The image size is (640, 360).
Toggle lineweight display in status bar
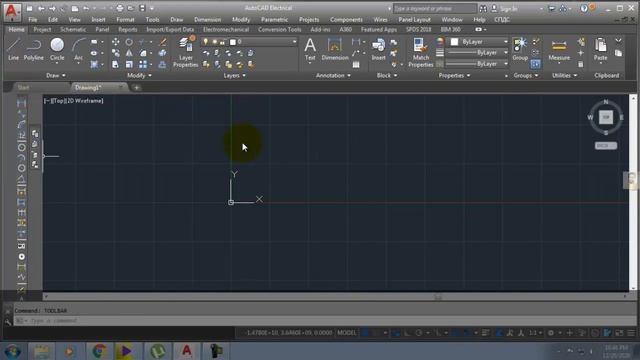[485, 333]
